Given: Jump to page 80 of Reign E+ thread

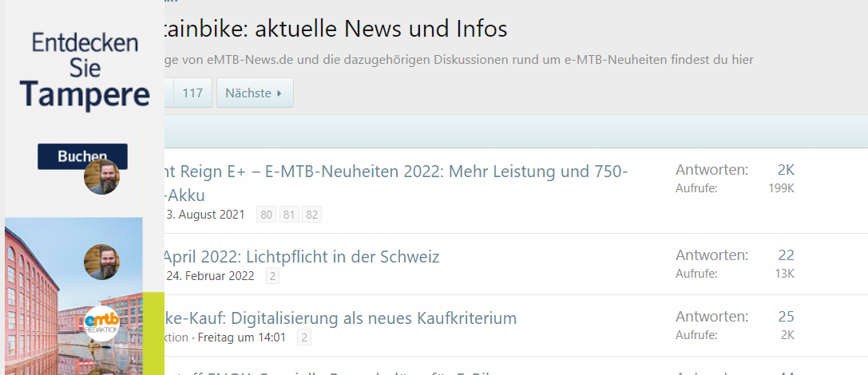Looking at the screenshot, I should (x=266, y=215).
